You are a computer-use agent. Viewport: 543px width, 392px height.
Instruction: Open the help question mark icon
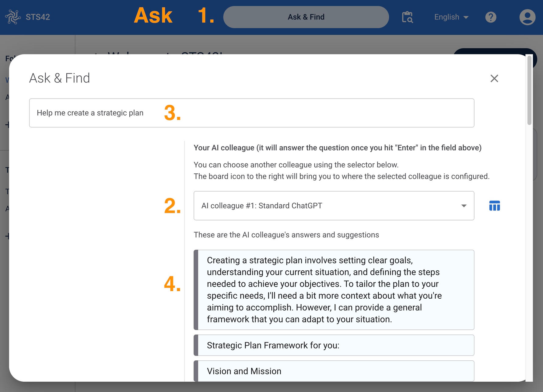click(491, 17)
